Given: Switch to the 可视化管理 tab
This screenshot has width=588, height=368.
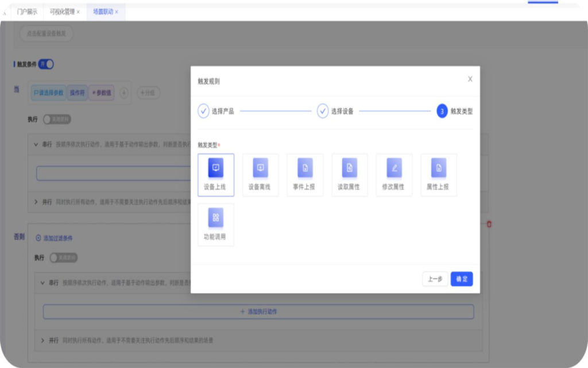Looking at the screenshot, I should pyautogui.click(x=62, y=11).
